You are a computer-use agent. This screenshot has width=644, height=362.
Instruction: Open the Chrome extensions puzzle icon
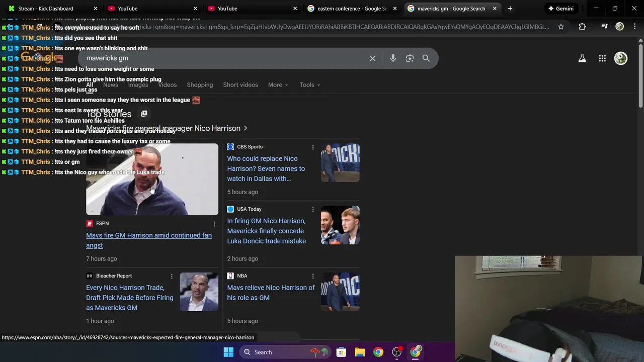pyautogui.click(x=582, y=27)
